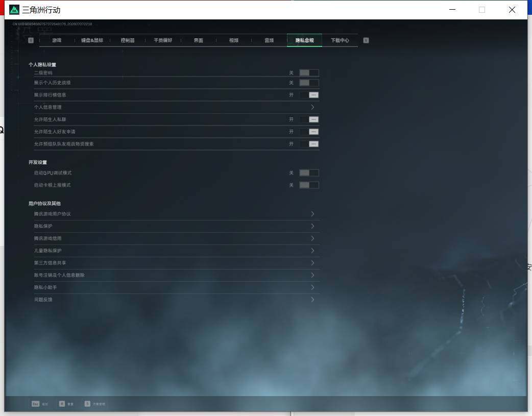Click the 个人隐私设置 section heading
Image resolution: width=532 pixels, height=416 pixels.
[x=42, y=64]
